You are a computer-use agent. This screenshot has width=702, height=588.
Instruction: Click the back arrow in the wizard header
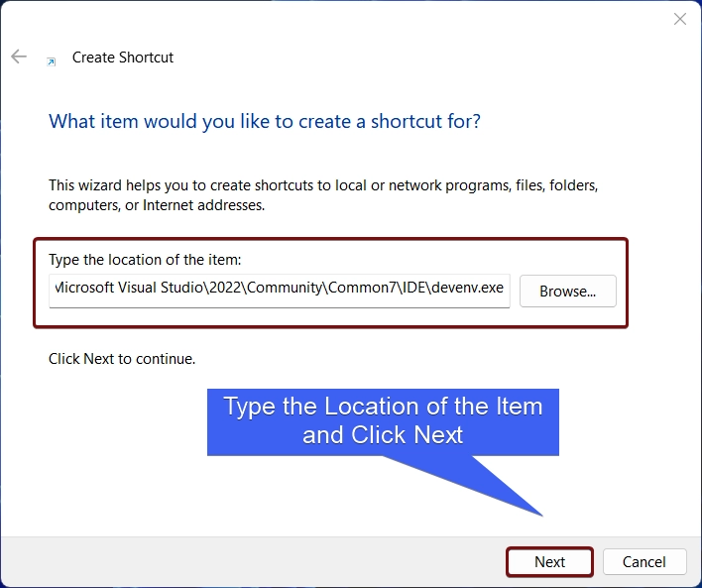coord(19,57)
